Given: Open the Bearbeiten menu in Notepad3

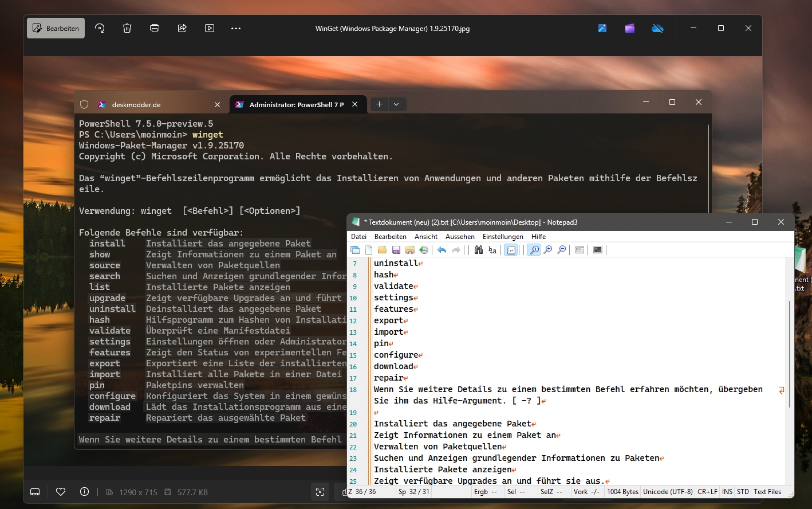Looking at the screenshot, I should pos(391,237).
